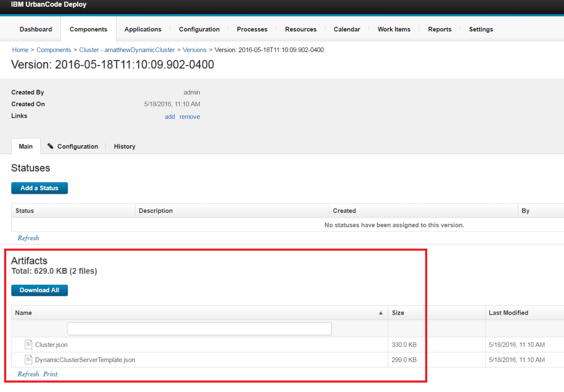The height and width of the screenshot is (392, 564).
Task: Click the IBM UrbanCode Deploy logo
Action: click(x=48, y=5)
